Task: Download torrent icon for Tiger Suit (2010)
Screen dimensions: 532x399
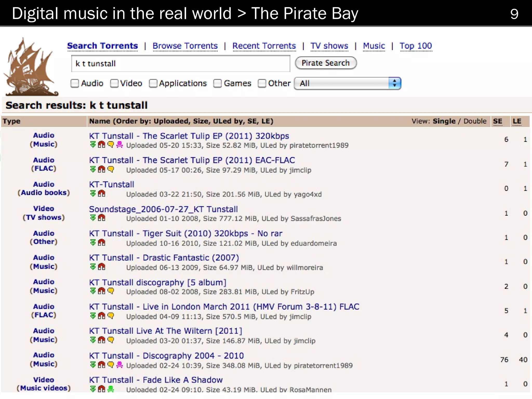Action: pyautogui.click(x=93, y=243)
